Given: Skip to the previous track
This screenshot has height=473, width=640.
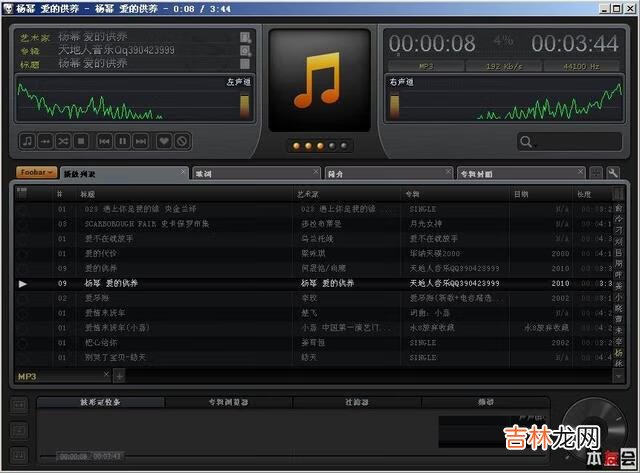Looking at the screenshot, I should [x=104, y=141].
